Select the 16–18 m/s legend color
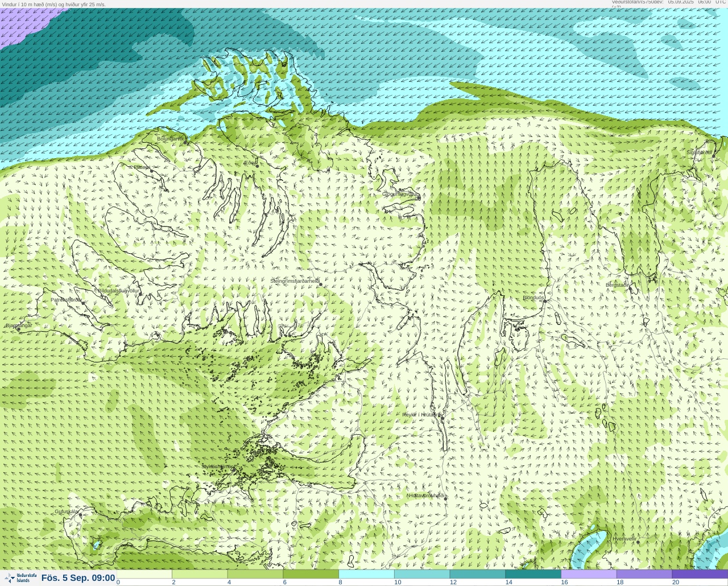This screenshot has width=728, height=586. click(x=589, y=574)
